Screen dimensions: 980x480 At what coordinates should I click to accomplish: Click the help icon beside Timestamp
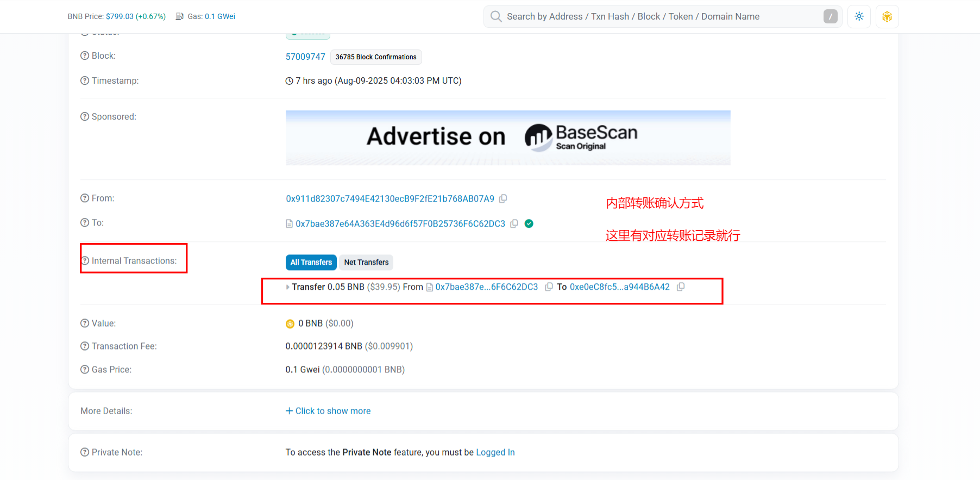tap(85, 81)
